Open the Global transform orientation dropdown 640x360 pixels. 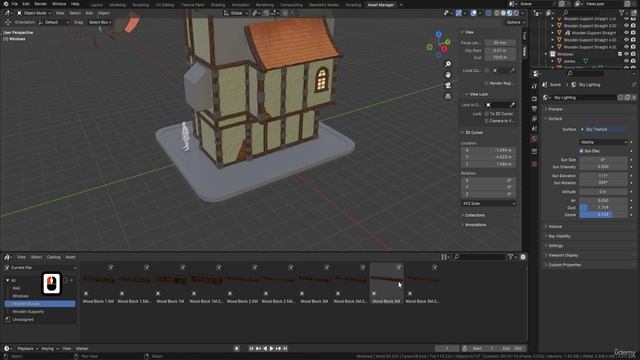click(x=236, y=13)
